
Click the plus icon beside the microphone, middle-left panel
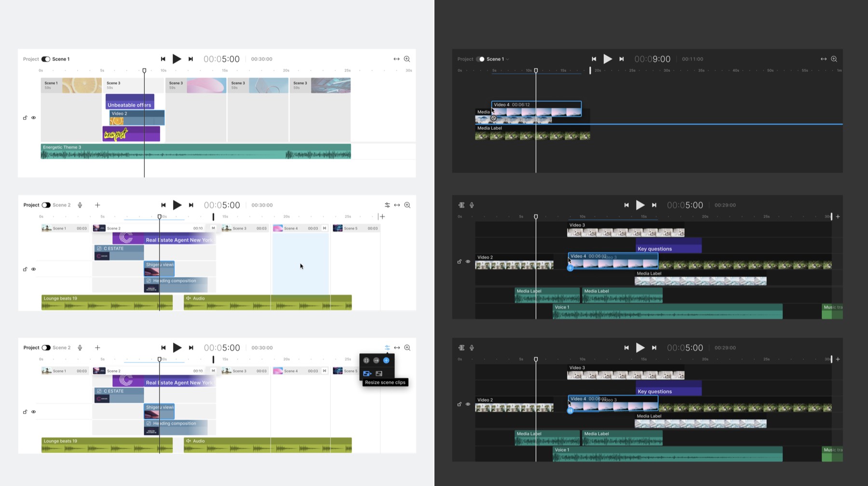tap(97, 205)
